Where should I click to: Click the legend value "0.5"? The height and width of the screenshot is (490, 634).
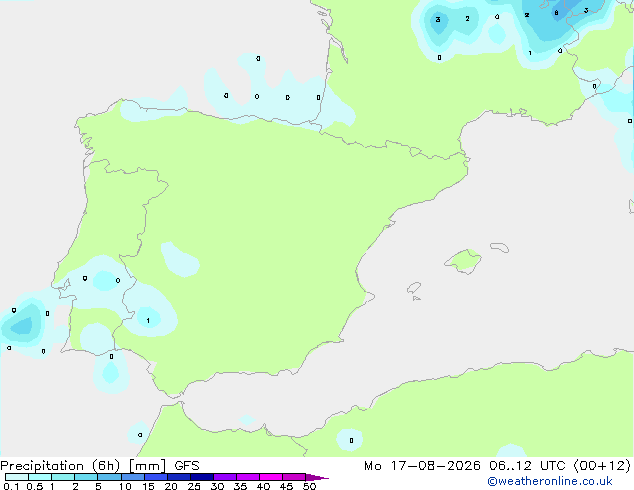tap(35, 486)
